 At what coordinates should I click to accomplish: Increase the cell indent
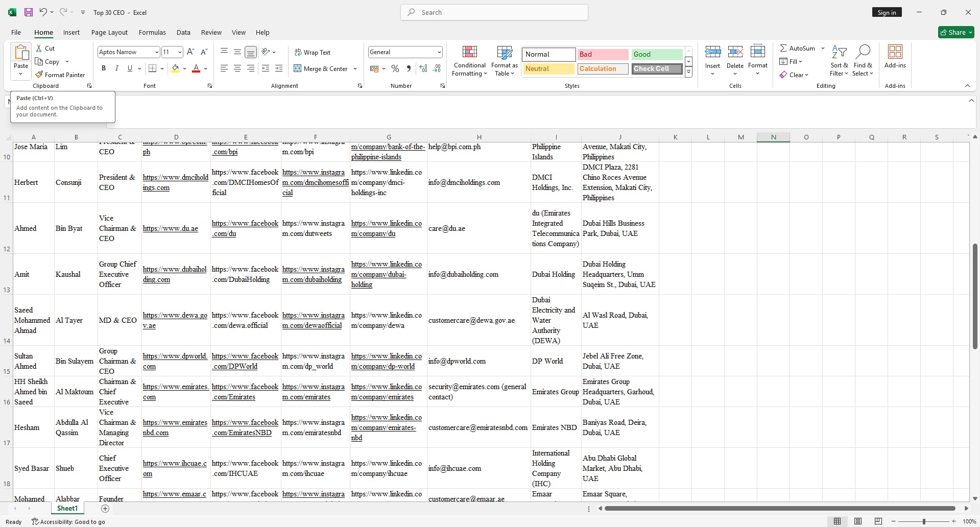tap(279, 68)
